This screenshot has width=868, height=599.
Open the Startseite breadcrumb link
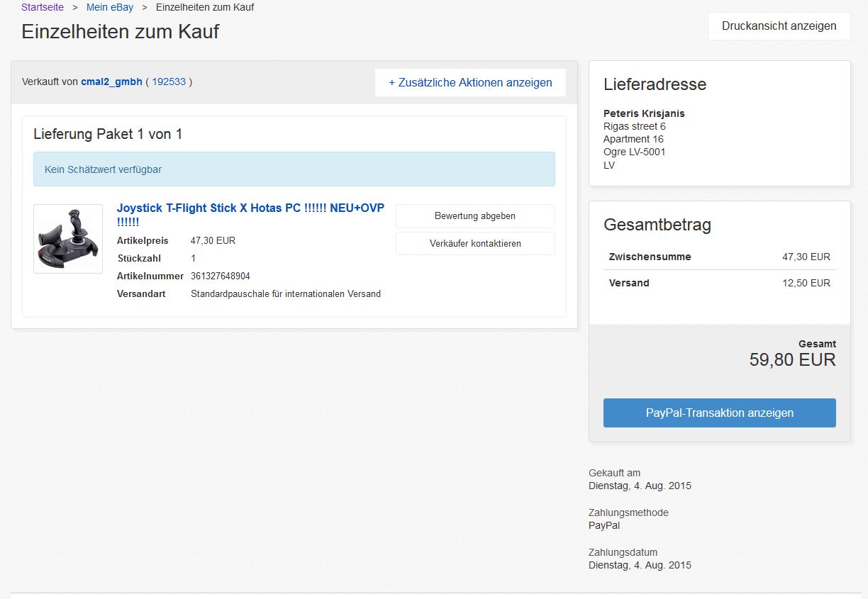43,7
